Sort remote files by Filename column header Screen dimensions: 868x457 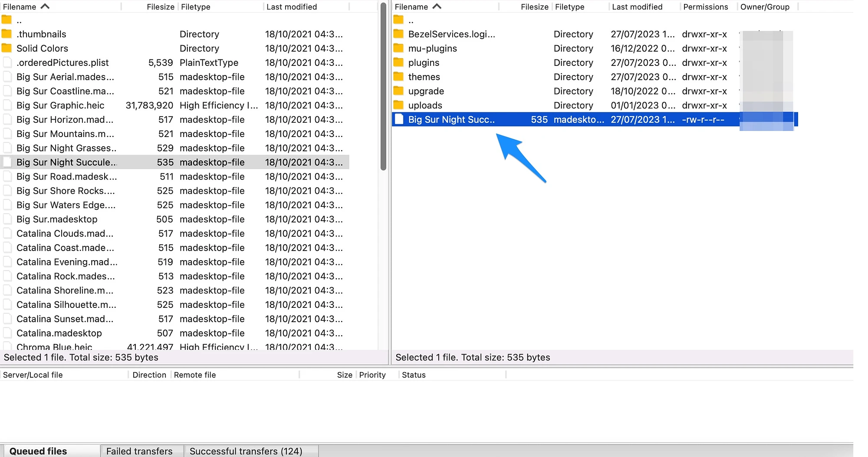coord(446,7)
